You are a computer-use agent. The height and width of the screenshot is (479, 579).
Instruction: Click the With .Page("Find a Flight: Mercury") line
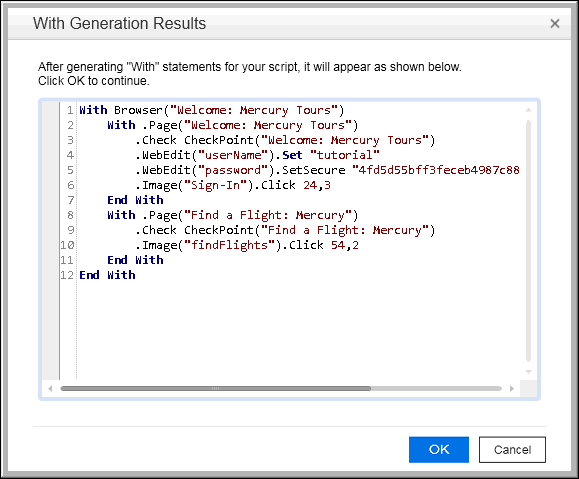coord(233,215)
